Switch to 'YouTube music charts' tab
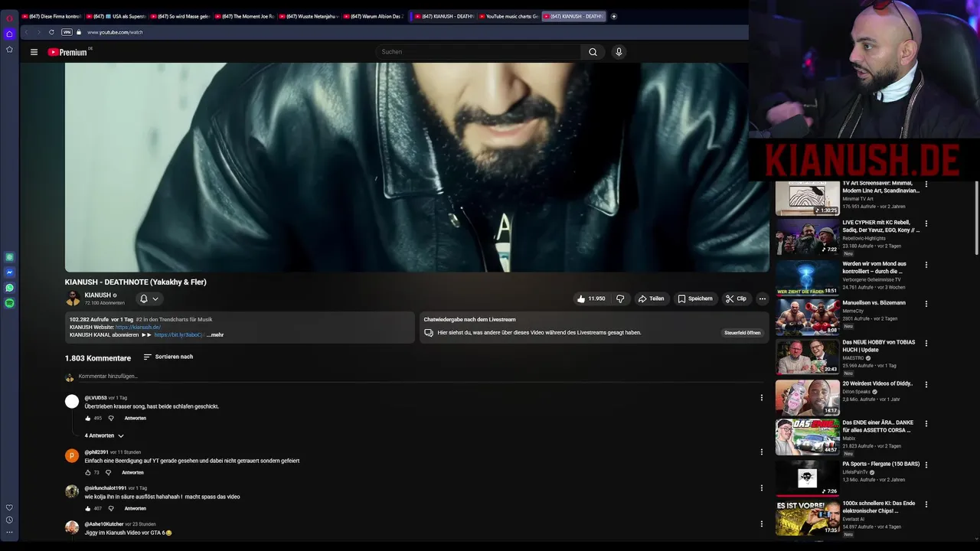980x551 pixels. pyautogui.click(x=508, y=16)
